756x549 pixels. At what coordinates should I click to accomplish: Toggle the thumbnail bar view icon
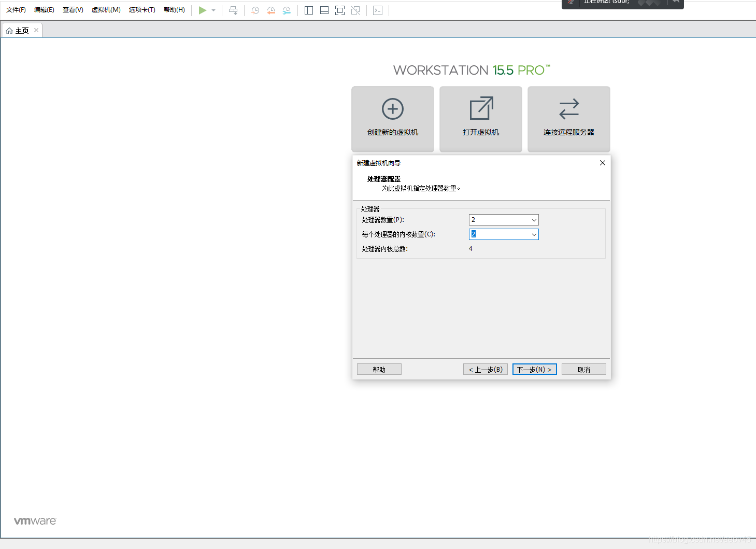(324, 10)
